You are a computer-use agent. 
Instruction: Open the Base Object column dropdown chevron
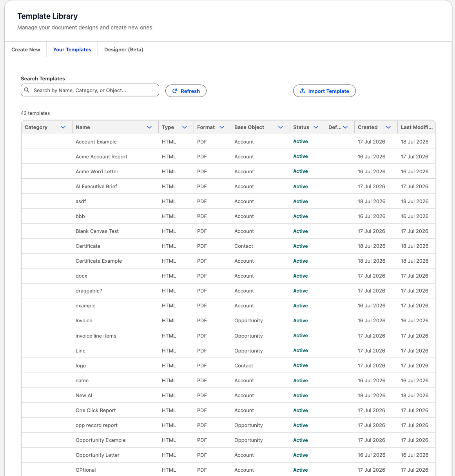pyautogui.click(x=281, y=127)
